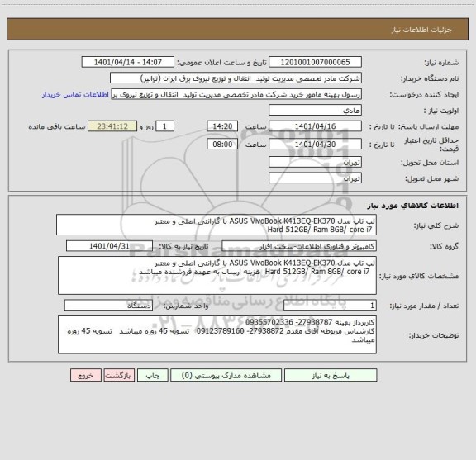Click the ایجاد کننده درخواست label
The width and height of the screenshot is (476, 460).
425,95
